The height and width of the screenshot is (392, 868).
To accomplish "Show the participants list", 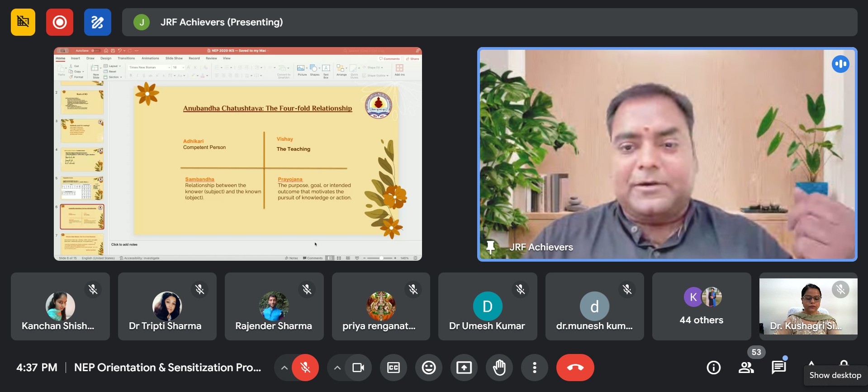I will [746, 368].
